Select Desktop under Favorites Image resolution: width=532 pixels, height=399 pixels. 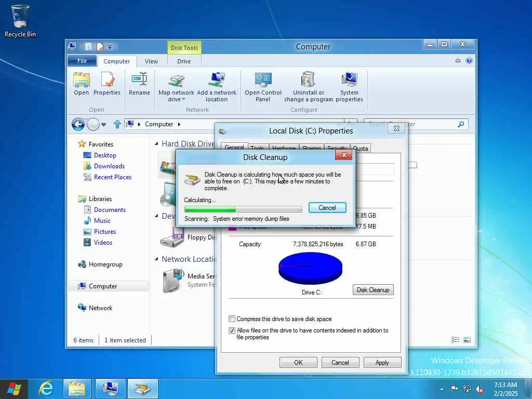click(105, 155)
